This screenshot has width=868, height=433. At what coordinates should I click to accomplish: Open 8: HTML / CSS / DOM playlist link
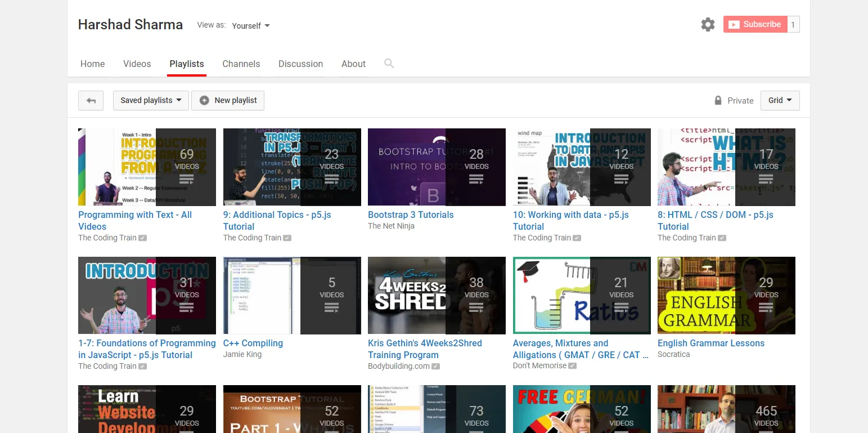coord(716,220)
